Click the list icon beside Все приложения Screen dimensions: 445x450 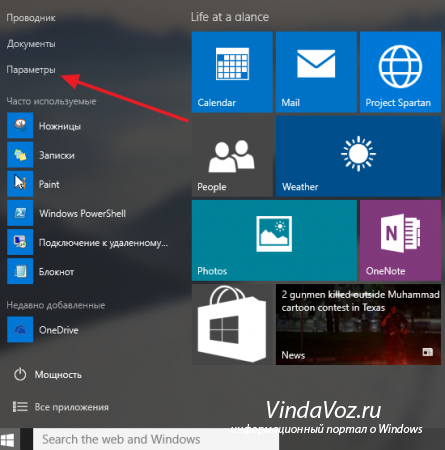20,407
